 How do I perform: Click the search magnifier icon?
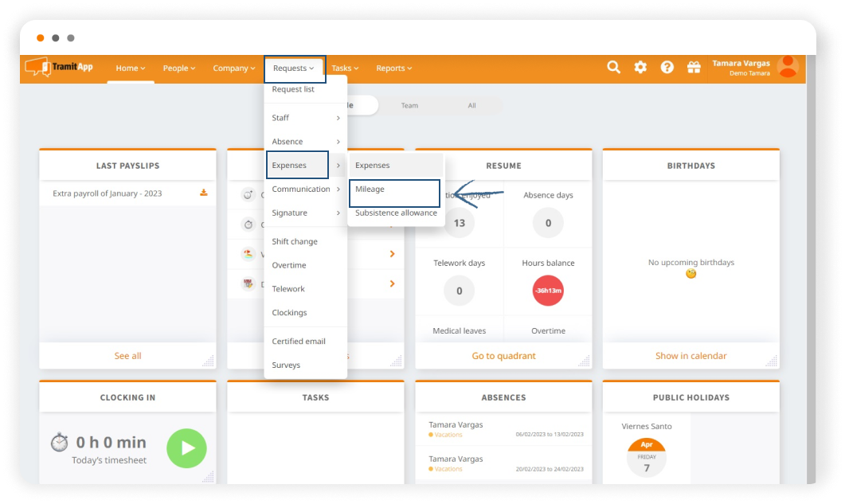click(613, 68)
